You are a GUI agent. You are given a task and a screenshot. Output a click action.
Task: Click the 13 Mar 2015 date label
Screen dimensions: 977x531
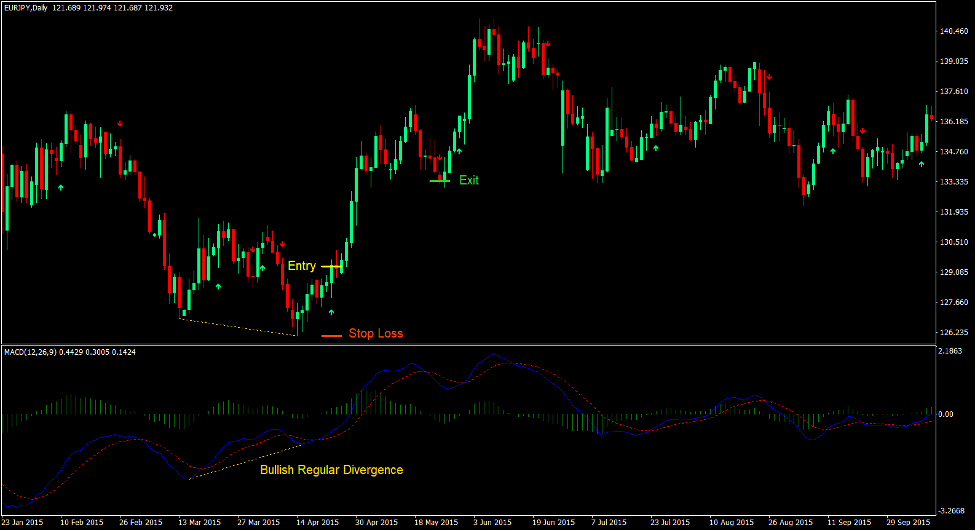coord(199,522)
